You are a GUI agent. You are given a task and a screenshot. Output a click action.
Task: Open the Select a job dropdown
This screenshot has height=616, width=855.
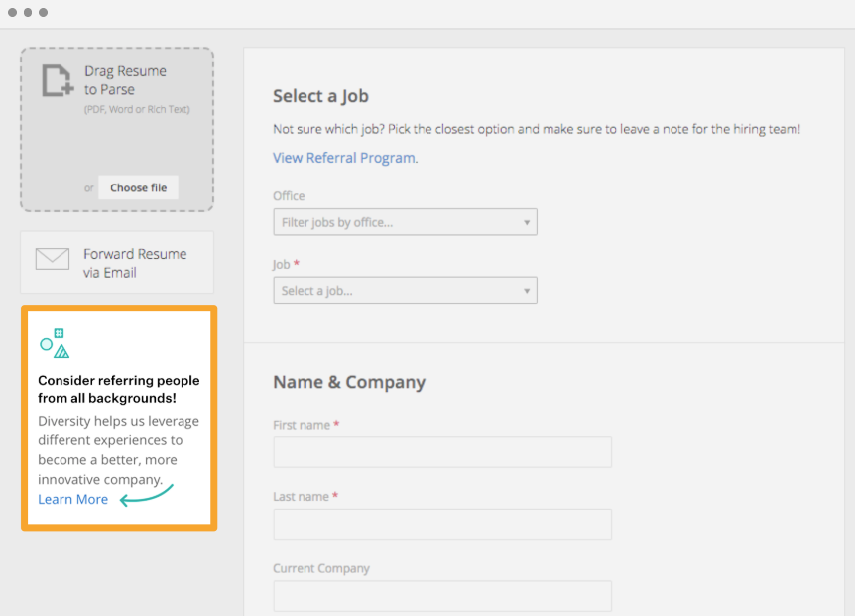point(405,291)
